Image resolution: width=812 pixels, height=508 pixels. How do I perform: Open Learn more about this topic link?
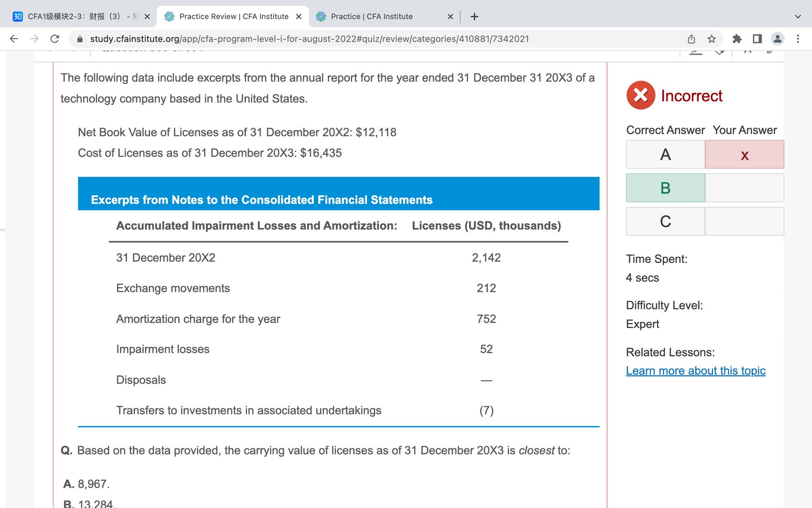pyautogui.click(x=695, y=371)
